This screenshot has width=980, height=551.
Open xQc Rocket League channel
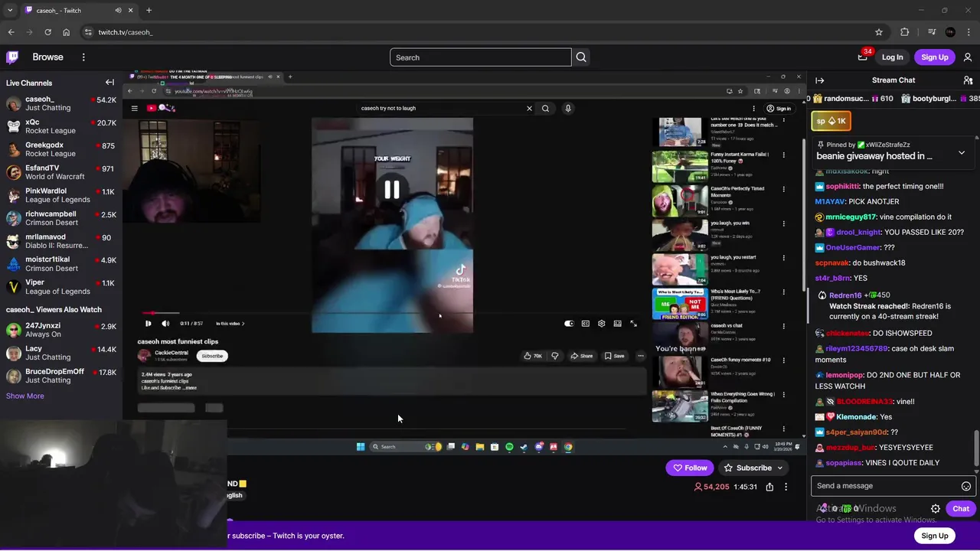[61, 126]
